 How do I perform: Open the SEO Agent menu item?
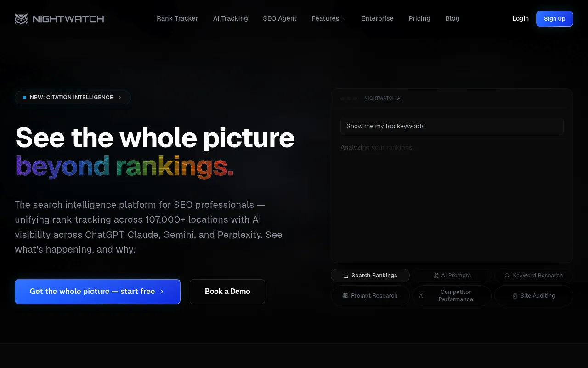[280, 19]
